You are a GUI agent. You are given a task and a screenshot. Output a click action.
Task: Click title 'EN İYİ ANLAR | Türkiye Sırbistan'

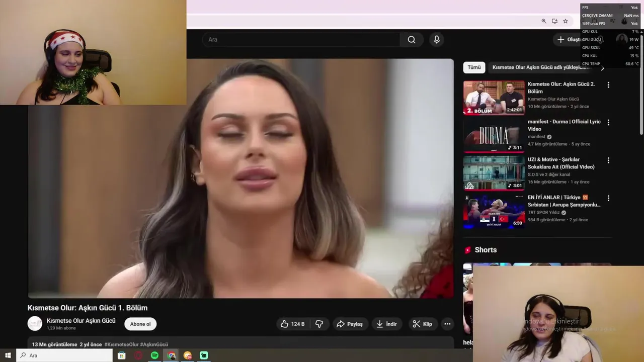pos(564,201)
